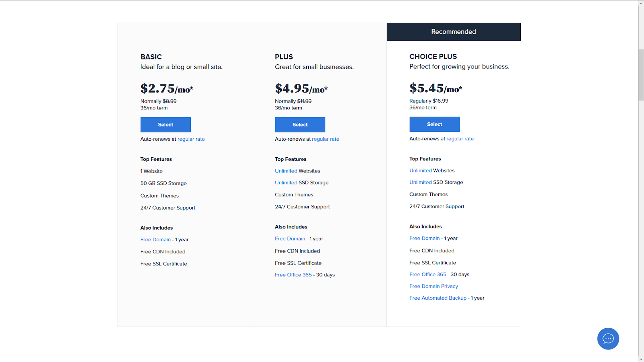Open the chat support bubble icon
Image resolution: width=644 pixels, height=362 pixels.
608,339
